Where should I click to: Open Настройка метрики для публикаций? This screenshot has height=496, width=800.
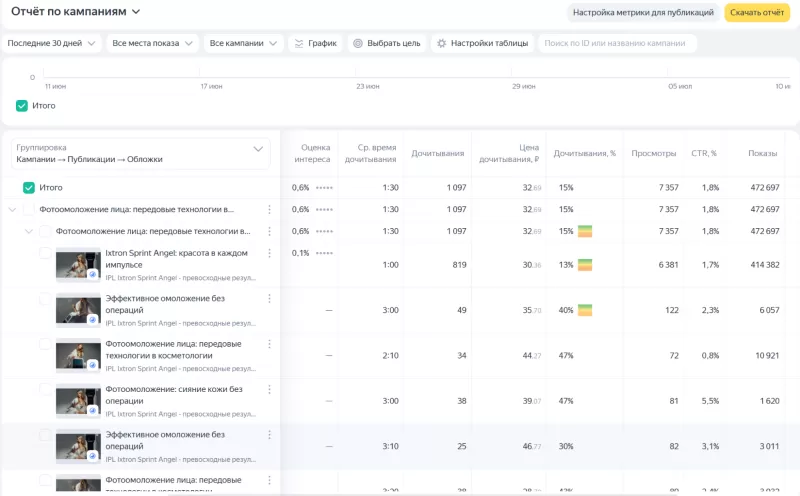pyautogui.click(x=643, y=13)
